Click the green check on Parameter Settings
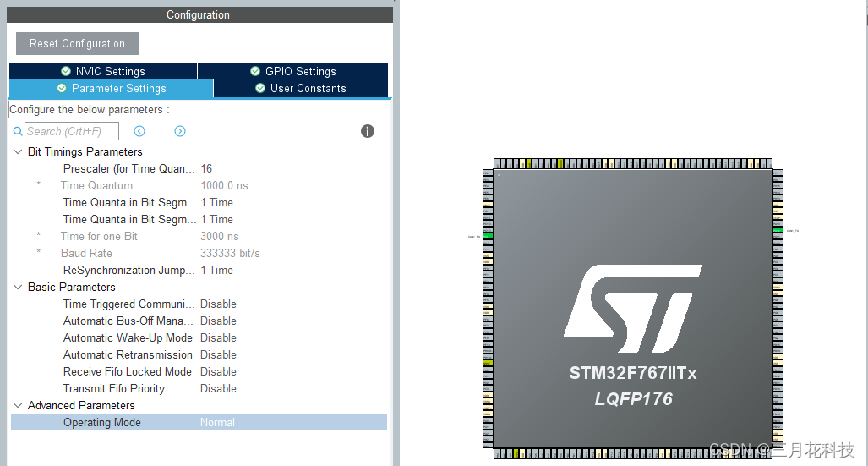This screenshot has width=868, height=466. (x=62, y=88)
